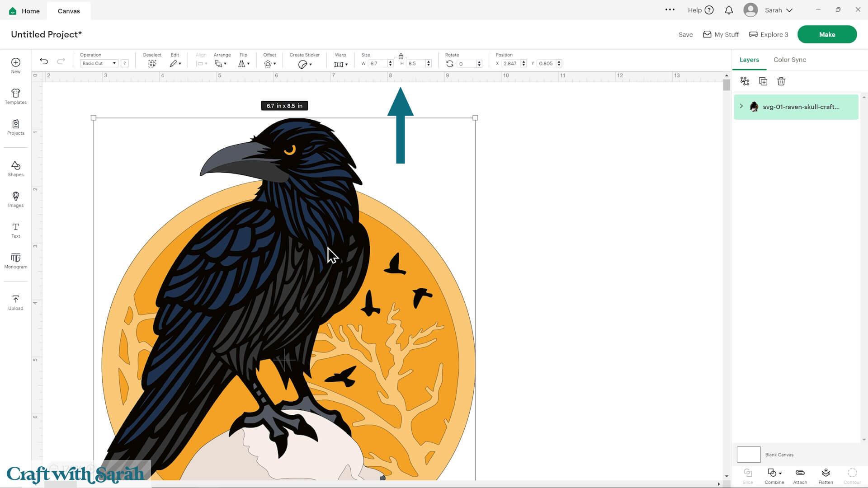Viewport: 868px width, 488px height.
Task: Open the Basic Cut operation dropdown
Action: [99, 63]
